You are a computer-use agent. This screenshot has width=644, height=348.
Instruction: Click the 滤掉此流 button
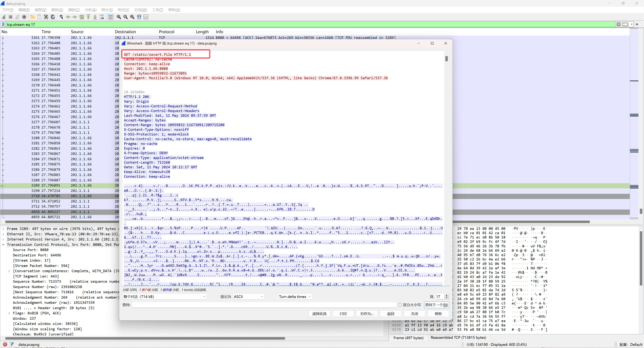319,314
